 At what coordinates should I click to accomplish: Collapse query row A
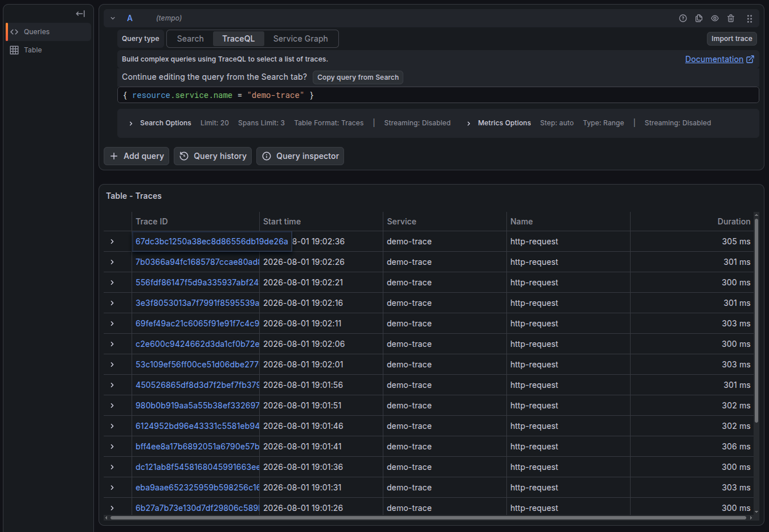click(x=113, y=18)
